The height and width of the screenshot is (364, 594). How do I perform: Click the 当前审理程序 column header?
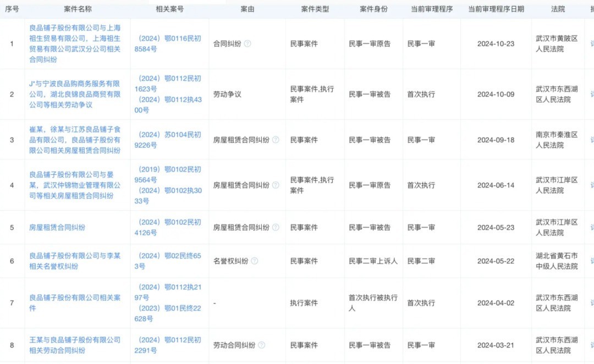click(432, 9)
